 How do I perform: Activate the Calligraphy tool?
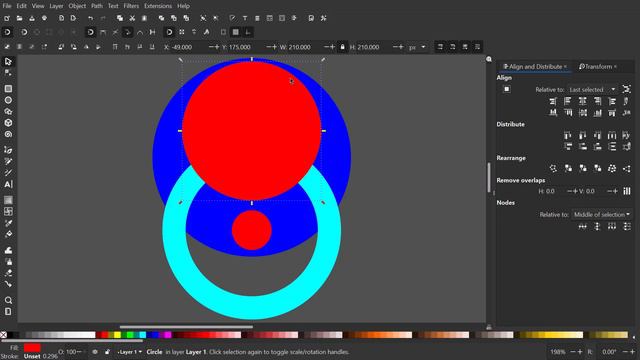8,173
